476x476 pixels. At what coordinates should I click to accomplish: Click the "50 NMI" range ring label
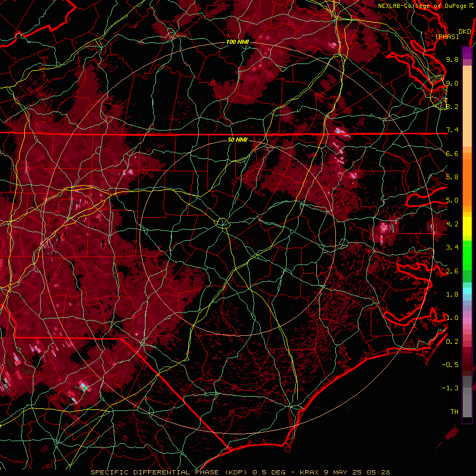coord(237,140)
